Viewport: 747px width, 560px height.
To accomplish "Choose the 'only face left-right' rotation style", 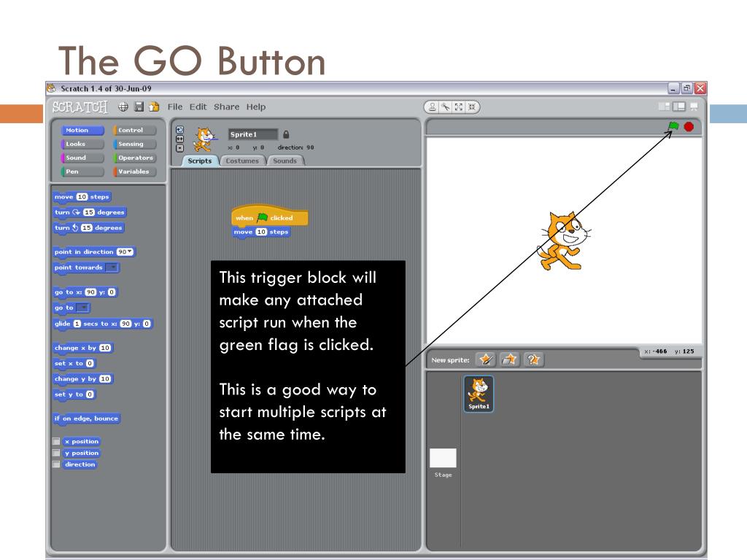I will (179, 139).
